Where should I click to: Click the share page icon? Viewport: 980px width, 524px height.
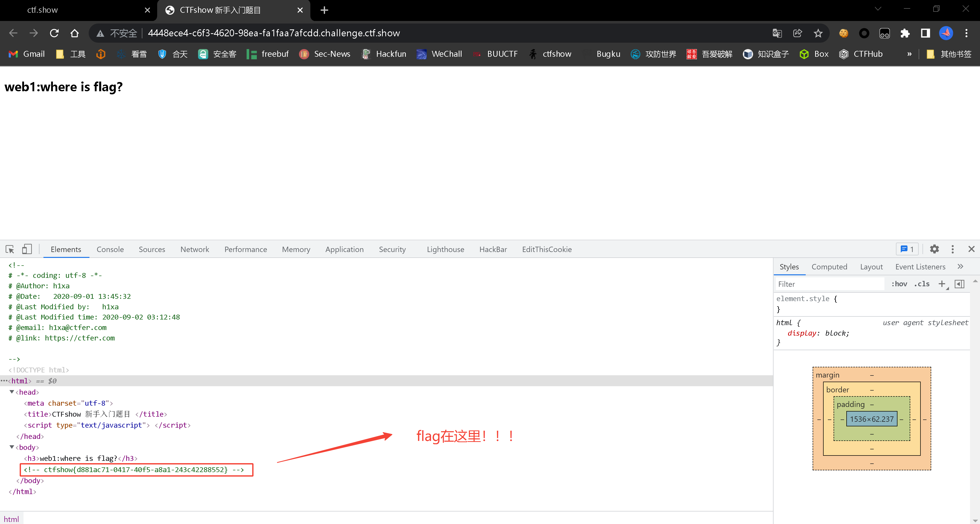797,33
